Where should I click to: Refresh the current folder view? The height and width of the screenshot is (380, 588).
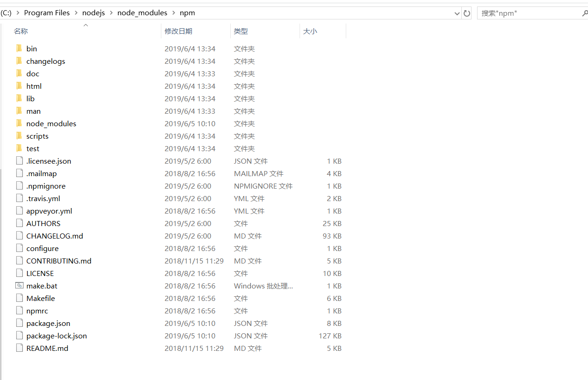[467, 13]
